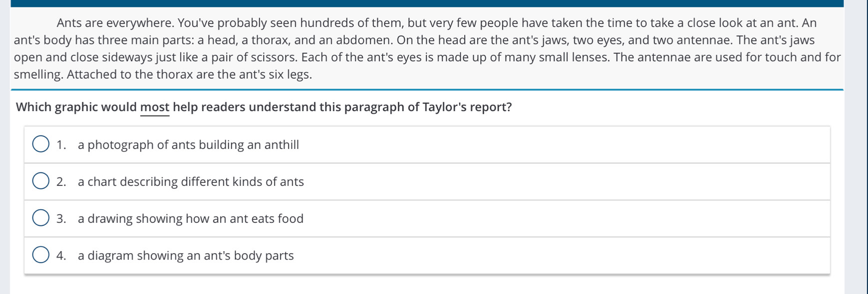Select radio button for answer option 2

41,181
